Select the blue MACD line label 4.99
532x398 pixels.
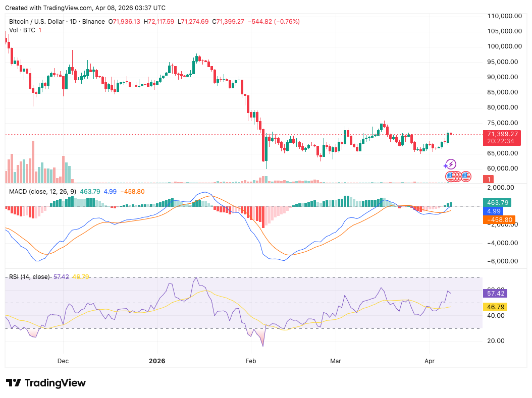tap(493, 211)
